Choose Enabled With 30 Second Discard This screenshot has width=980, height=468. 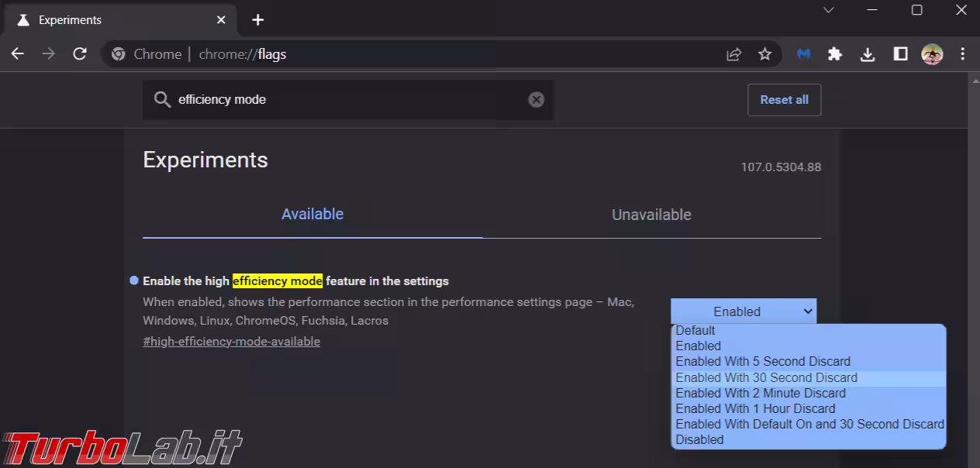tap(766, 377)
